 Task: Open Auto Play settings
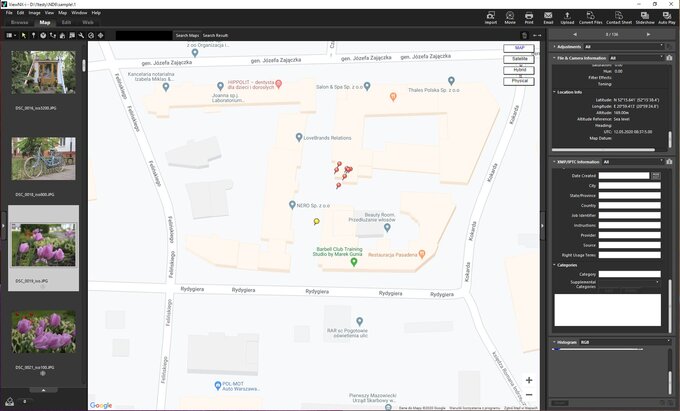[667, 18]
